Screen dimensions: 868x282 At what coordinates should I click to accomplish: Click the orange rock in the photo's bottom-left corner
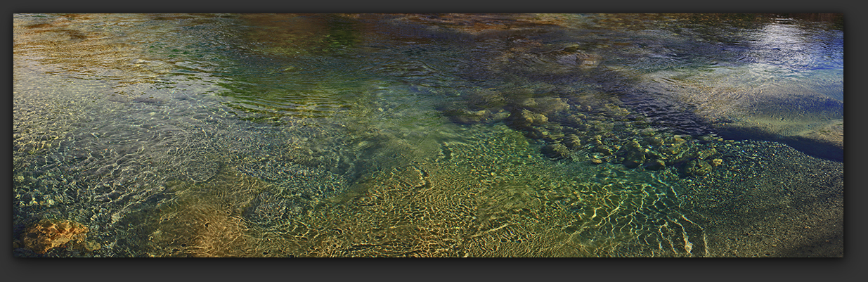[53, 235]
